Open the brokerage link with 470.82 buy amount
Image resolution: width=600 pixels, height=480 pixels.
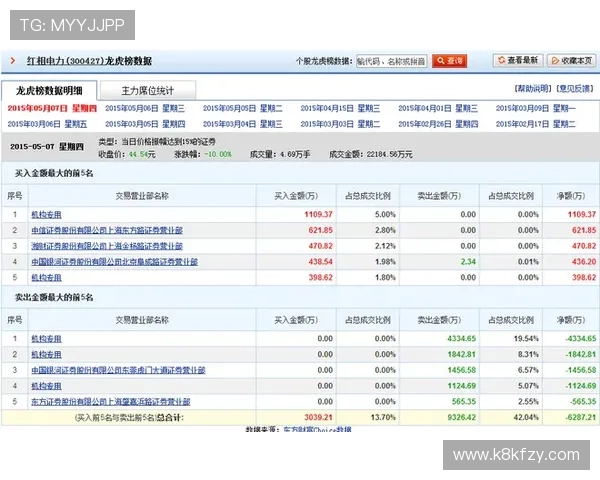click(x=107, y=246)
